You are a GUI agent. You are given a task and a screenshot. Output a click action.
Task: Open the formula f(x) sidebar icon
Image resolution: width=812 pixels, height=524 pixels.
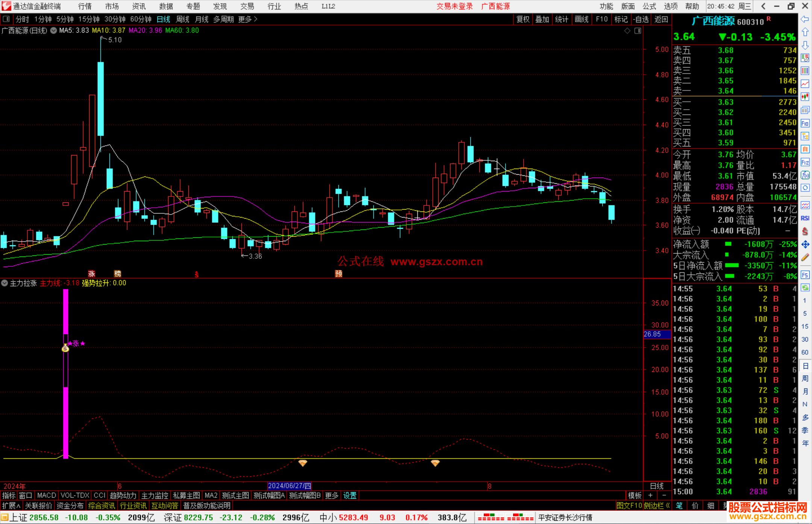point(805,175)
